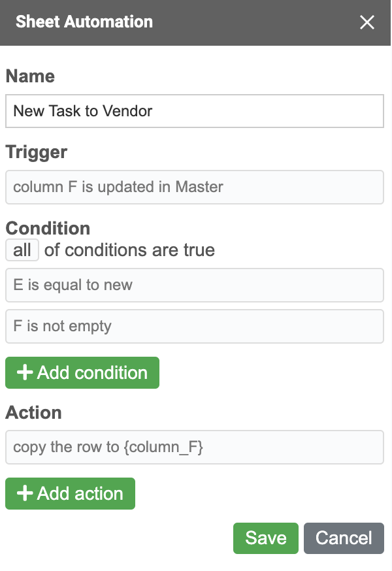Open the trigger 'column F is updated in Master'
392x571 pixels.
(194, 187)
